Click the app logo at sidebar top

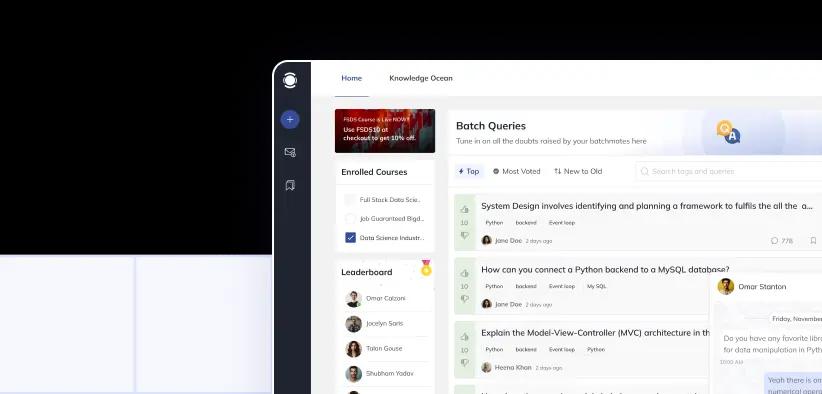pyautogui.click(x=290, y=80)
